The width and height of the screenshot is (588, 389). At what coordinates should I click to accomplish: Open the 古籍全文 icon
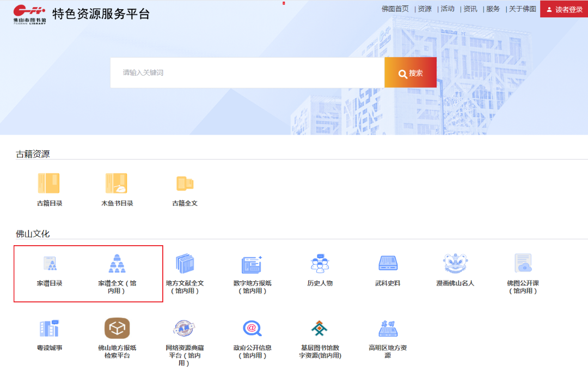tap(185, 184)
